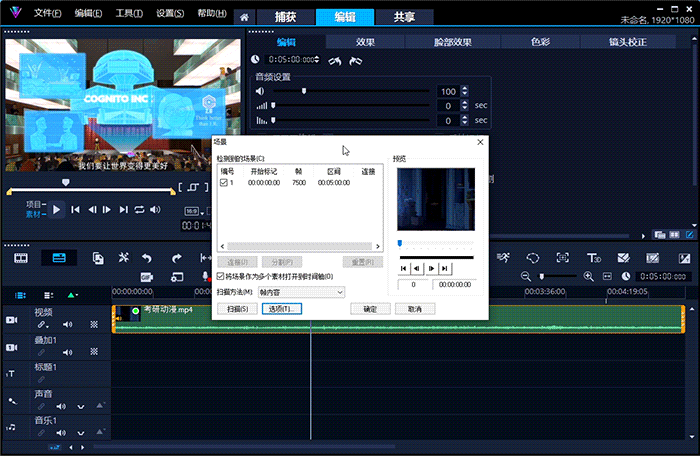Uncheck scene 1 checkbox in list
This screenshot has height=456, width=700.
[224, 183]
